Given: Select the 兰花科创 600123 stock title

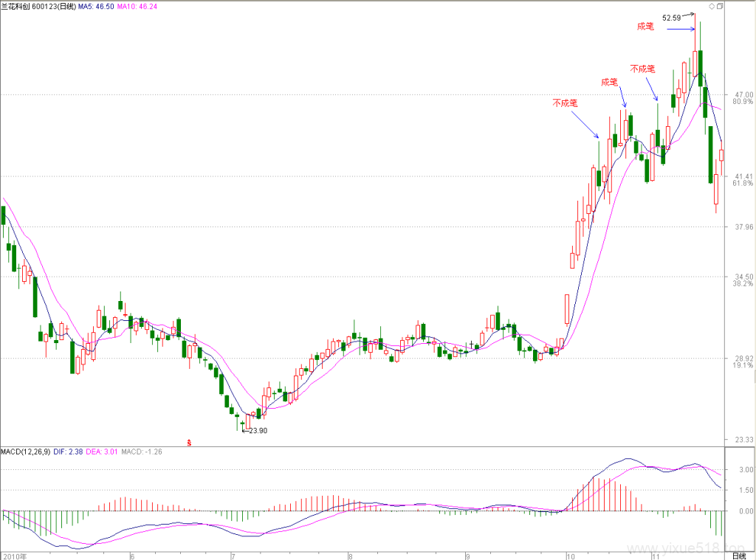Looking at the screenshot, I should (x=38, y=6).
